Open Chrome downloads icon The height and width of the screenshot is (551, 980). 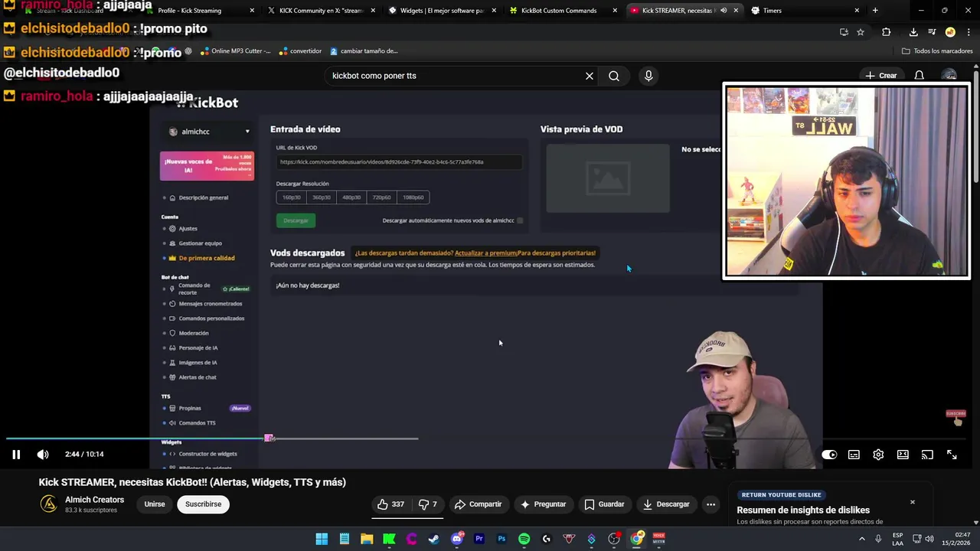point(913,32)
